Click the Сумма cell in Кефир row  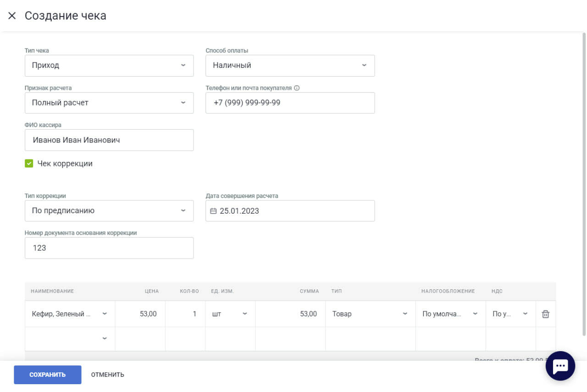[x=290, y=314]
